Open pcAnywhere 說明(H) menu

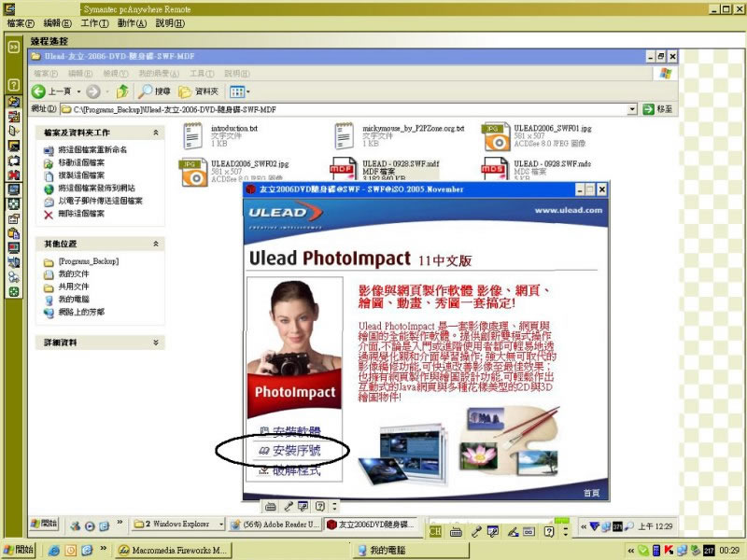[170, 22]
